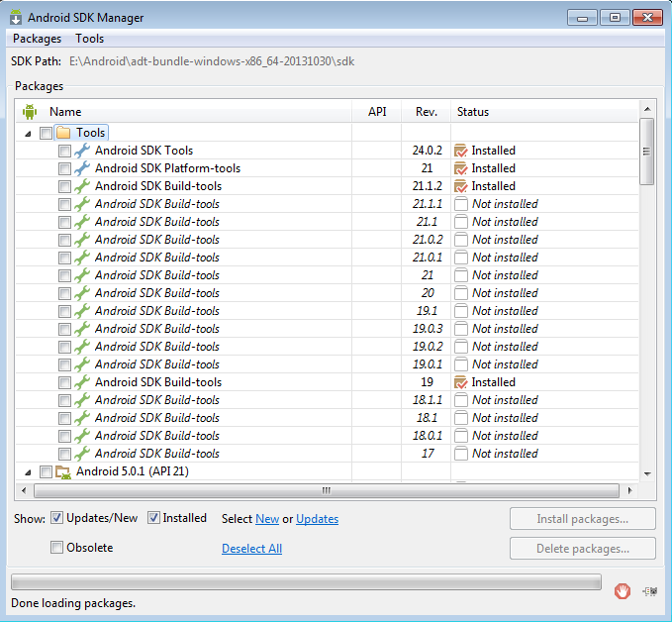Collapse the Android 5.0.1 (API 21) node
This screenshot has width=672, height=622.
pos(29,472)
